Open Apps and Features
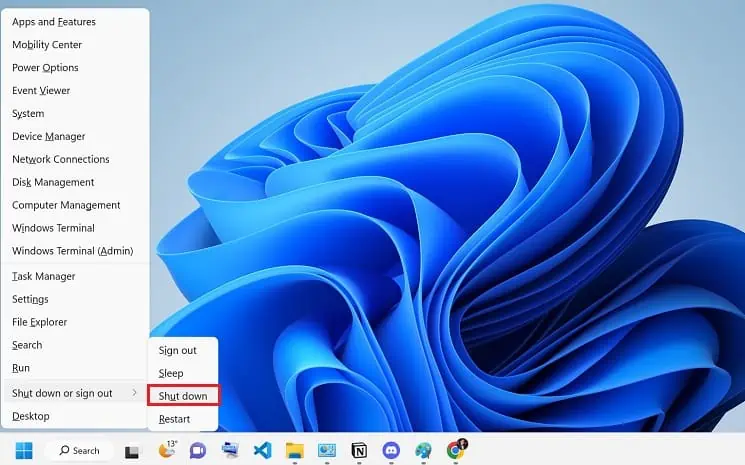The width and height of the screenshot is (745, 465). point(54,21)
